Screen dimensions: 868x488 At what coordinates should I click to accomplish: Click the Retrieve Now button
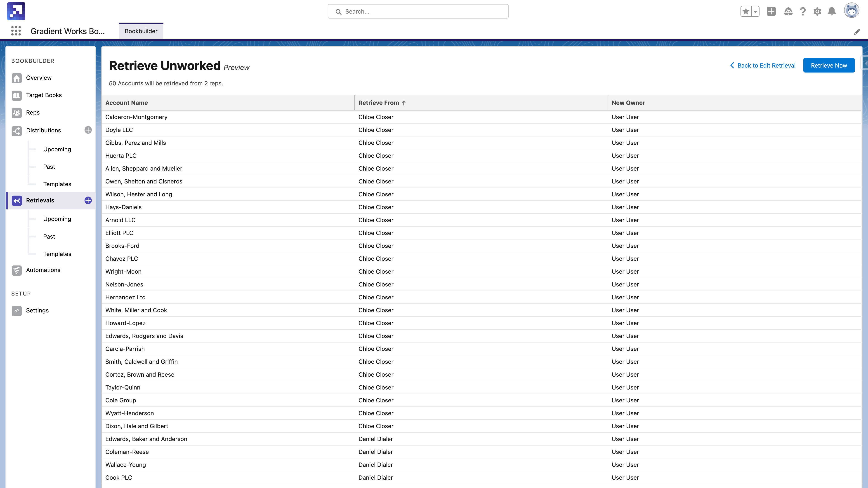click(829, 65)
